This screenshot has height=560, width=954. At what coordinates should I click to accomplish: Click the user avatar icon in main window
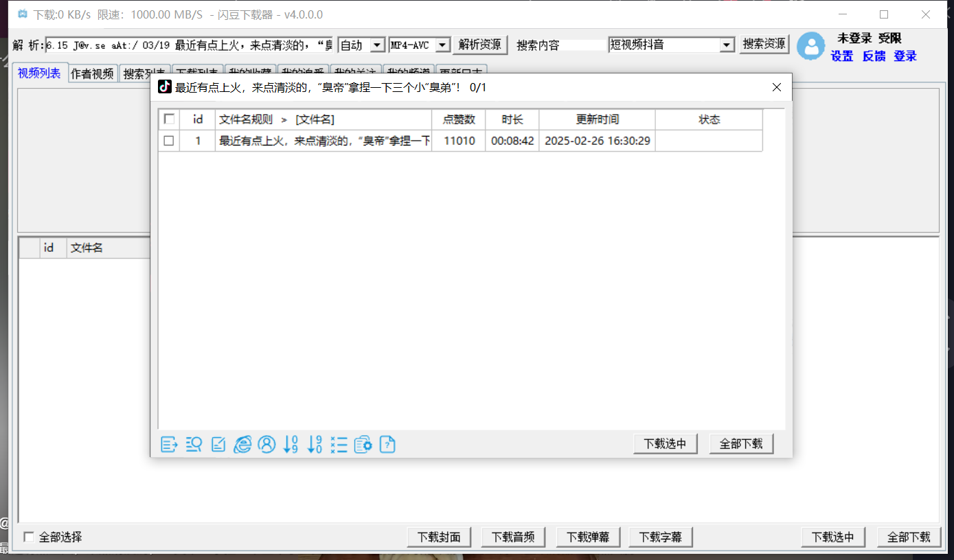811,47
